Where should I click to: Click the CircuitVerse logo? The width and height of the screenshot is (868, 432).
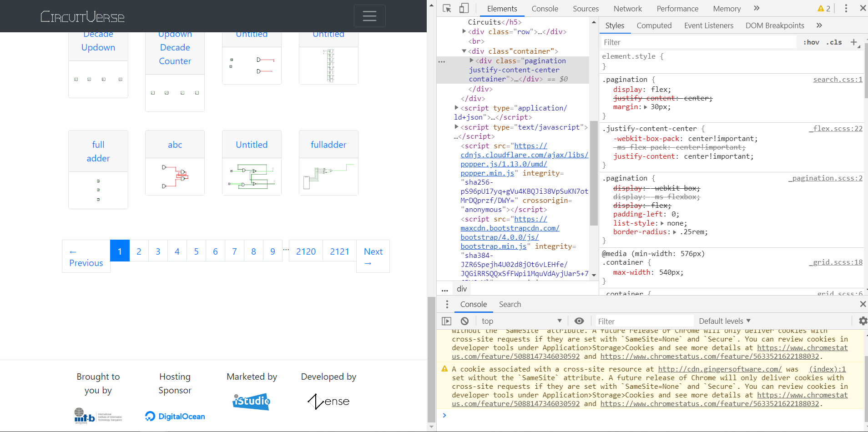click(82, 16)
